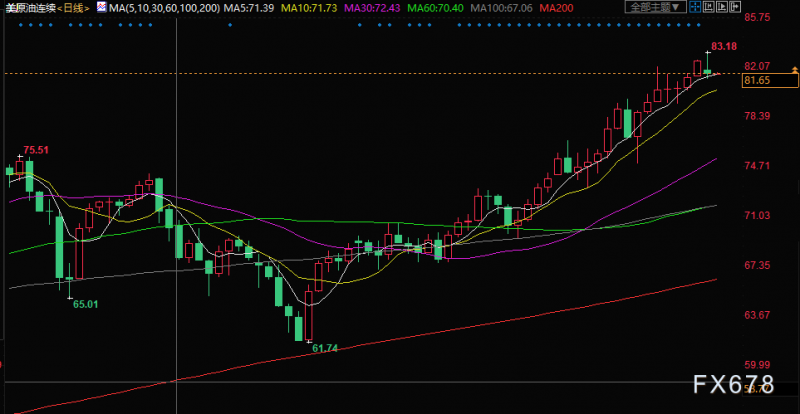Toggle the purple MA30:72.43 label
This screenshot has height=414, width=800.
371,8
